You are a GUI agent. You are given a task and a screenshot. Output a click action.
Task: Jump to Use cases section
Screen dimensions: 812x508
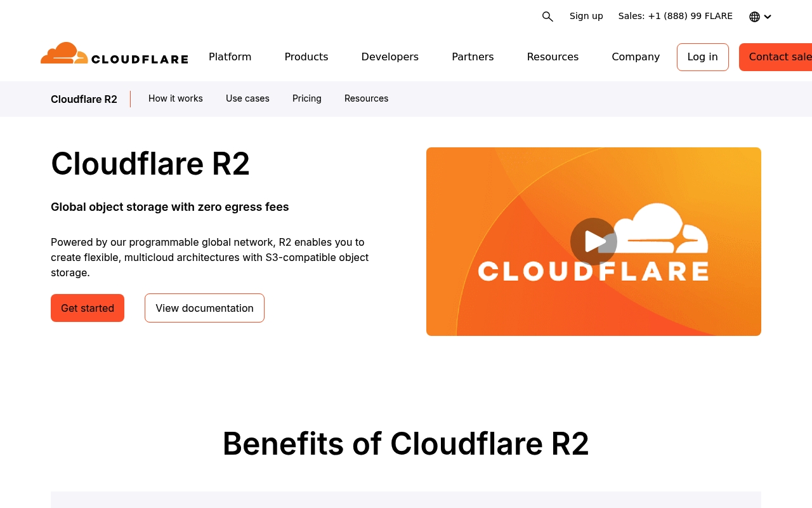tap(247, 98)
